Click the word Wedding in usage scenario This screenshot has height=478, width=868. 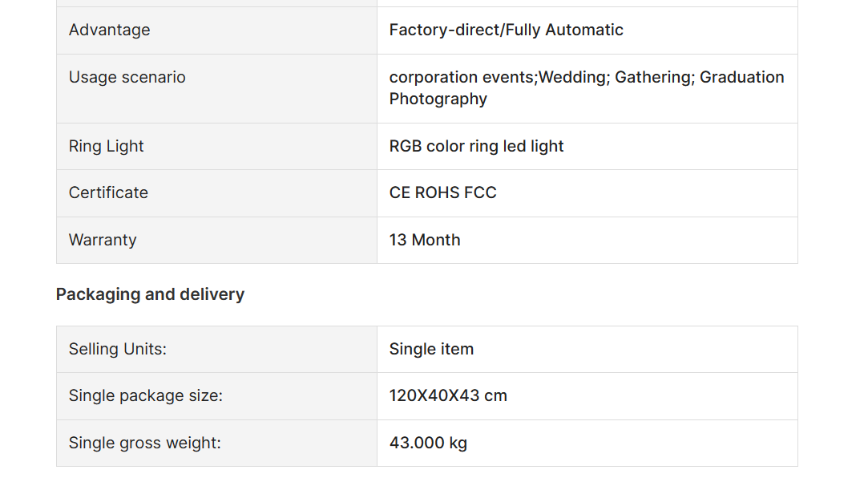574,77
